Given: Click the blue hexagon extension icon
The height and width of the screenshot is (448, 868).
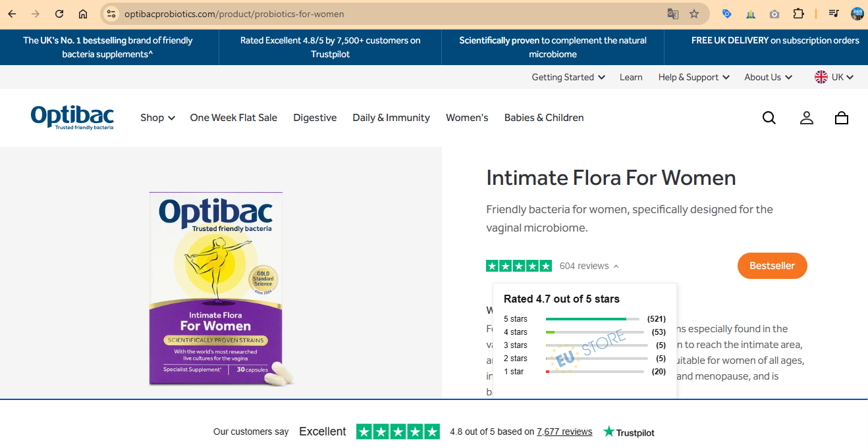Looking at the screenshot, I should coord(726,14).
